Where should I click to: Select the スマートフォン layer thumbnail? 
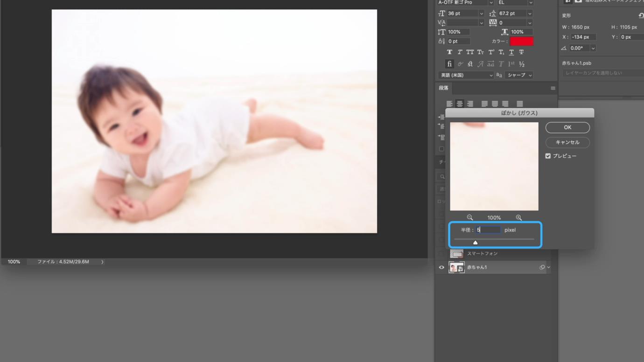click(456, 253)
